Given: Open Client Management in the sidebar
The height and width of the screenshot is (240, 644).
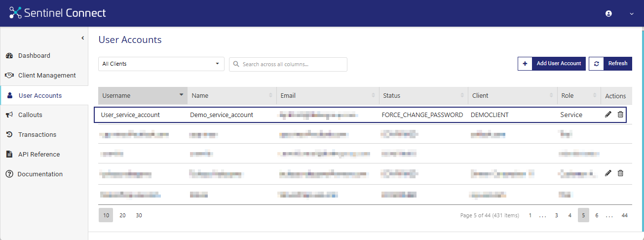Looking at the screenshot, I should (47, 76).
